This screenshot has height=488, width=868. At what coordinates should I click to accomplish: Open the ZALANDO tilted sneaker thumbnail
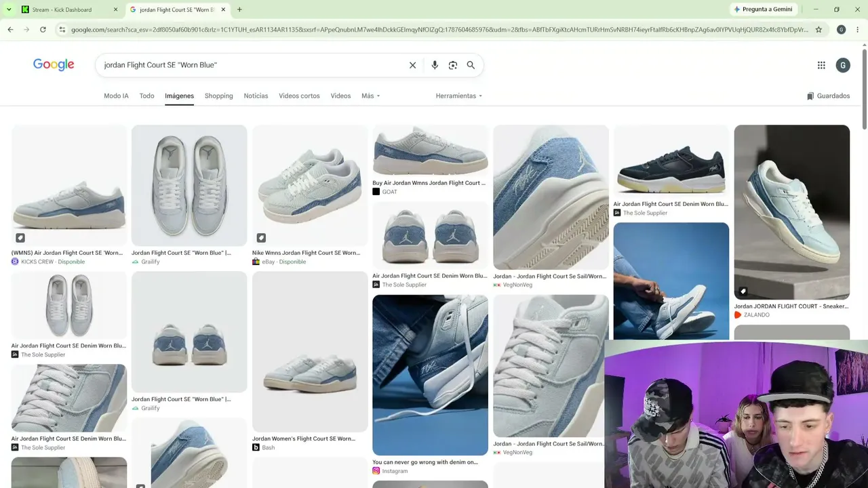tap(791, 212)
